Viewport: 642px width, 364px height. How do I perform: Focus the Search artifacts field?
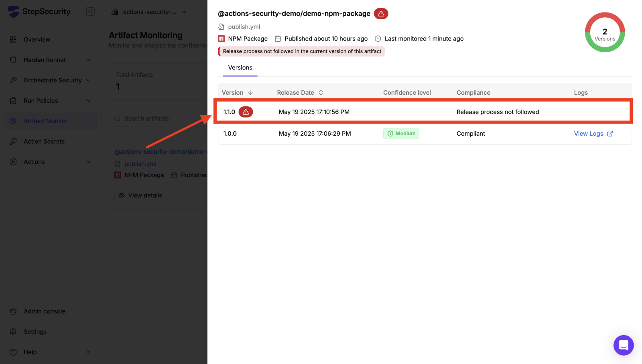point(158,119)
